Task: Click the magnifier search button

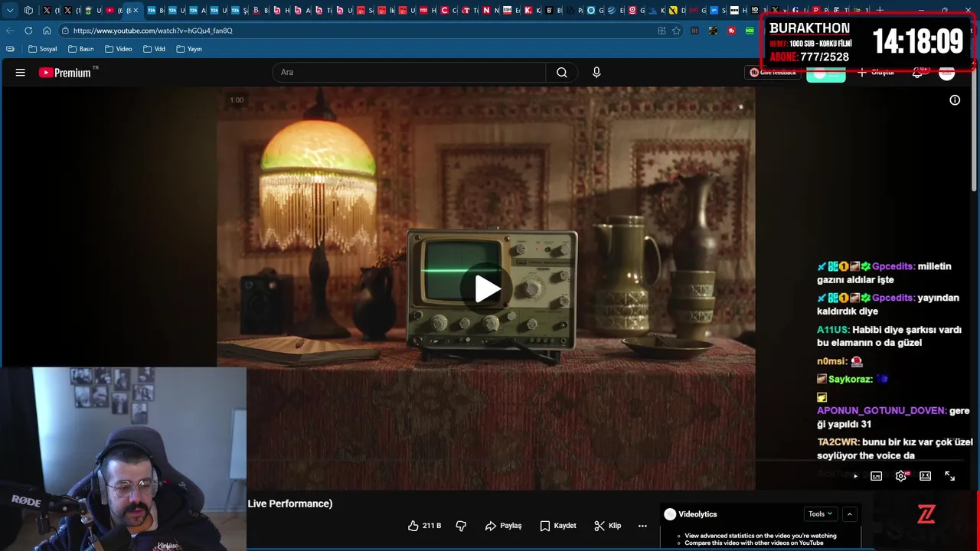Action: coord(562,72)
